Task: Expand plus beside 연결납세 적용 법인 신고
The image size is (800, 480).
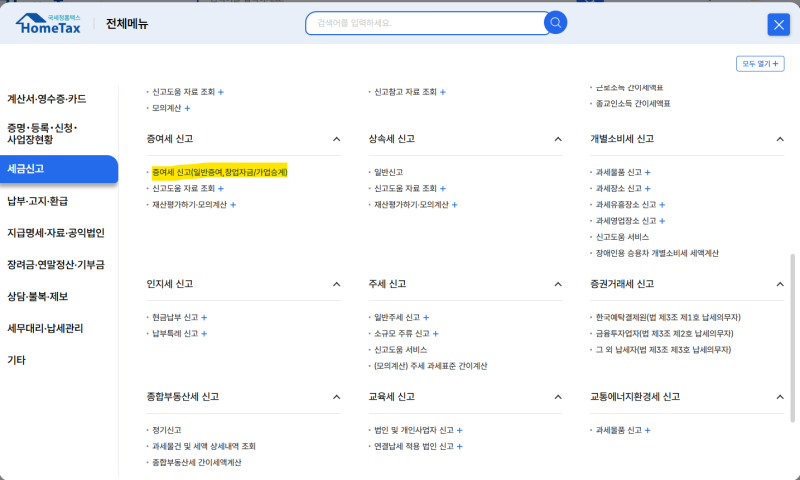Action: (x=459, y=446)
